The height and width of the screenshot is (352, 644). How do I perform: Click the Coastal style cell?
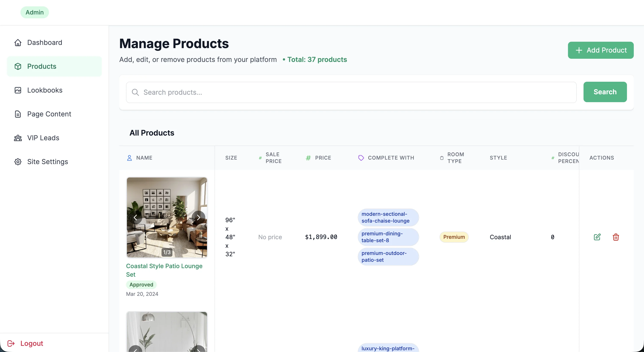click(x=500, y=237)
